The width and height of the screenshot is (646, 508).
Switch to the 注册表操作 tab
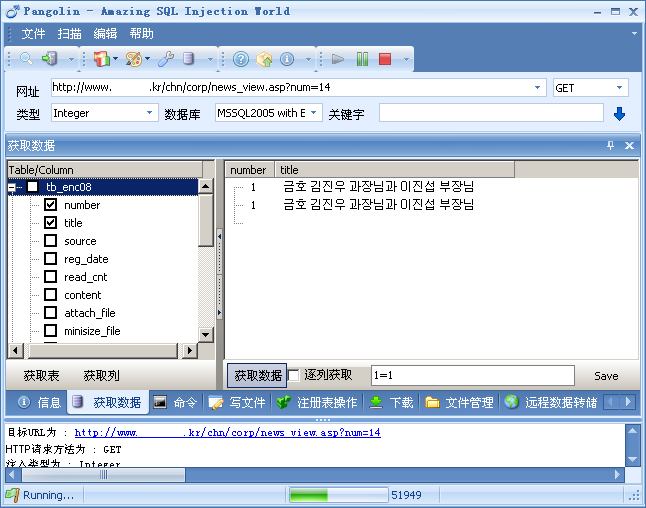click(x=316, y=402)
